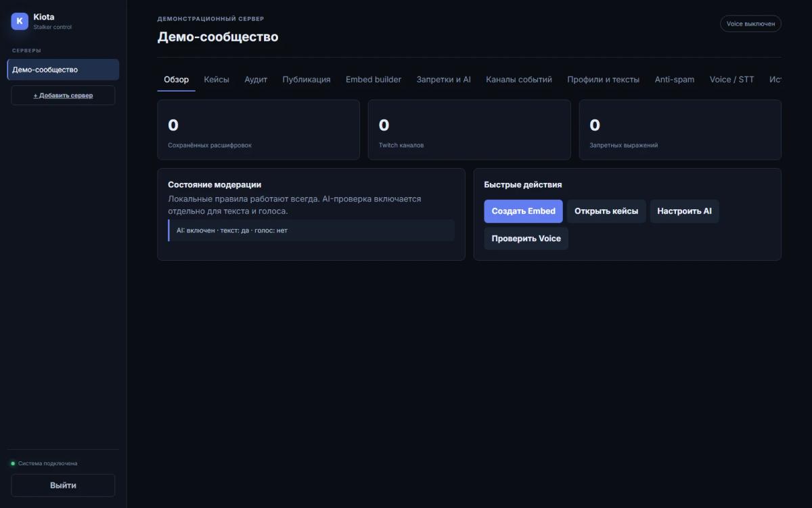Click the AI: включен status line

click(311, 230)
